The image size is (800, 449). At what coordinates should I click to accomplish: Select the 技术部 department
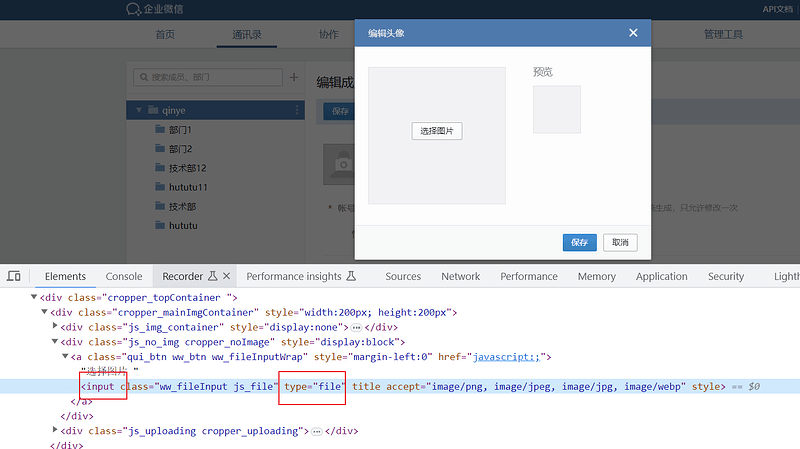(182, 206)
